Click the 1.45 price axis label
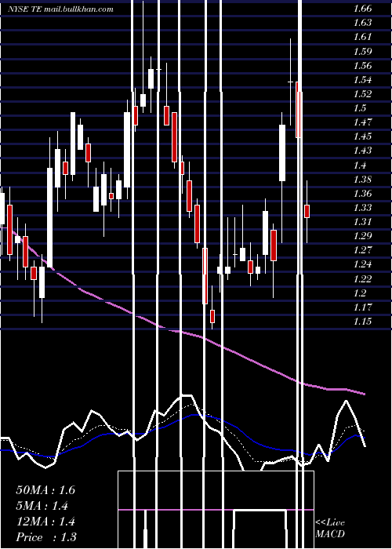Screen dimensions: 392x549 coord(362,136)
